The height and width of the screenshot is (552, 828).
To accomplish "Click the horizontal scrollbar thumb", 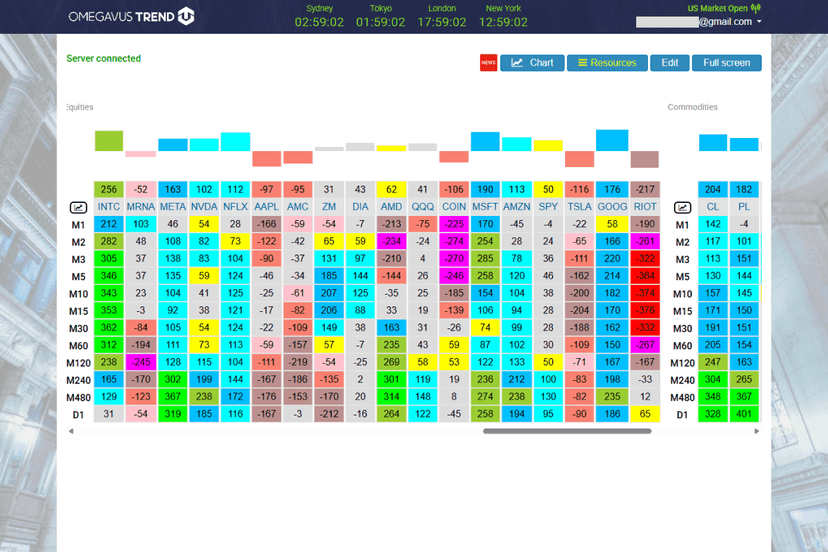I will 567,431.
